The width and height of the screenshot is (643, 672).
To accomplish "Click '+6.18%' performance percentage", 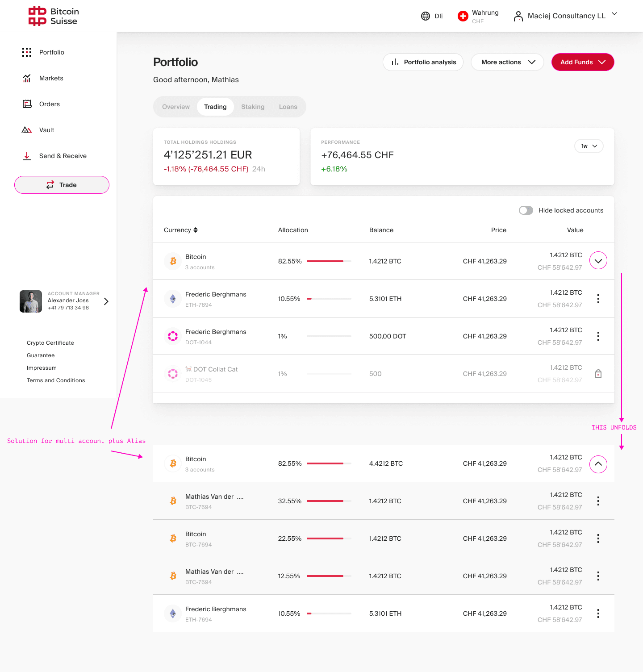I will pyautogui.click(x=334, y=169).
